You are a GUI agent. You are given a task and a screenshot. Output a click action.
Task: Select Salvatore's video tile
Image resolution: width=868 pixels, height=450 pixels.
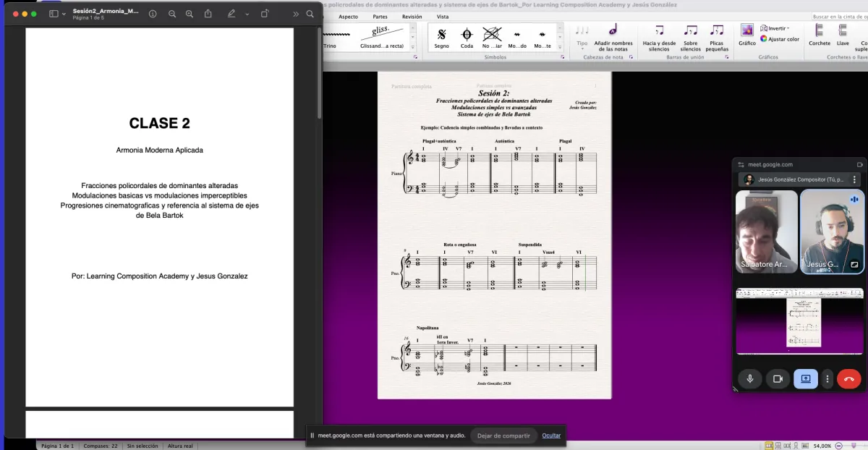click(x=766, y=232)
